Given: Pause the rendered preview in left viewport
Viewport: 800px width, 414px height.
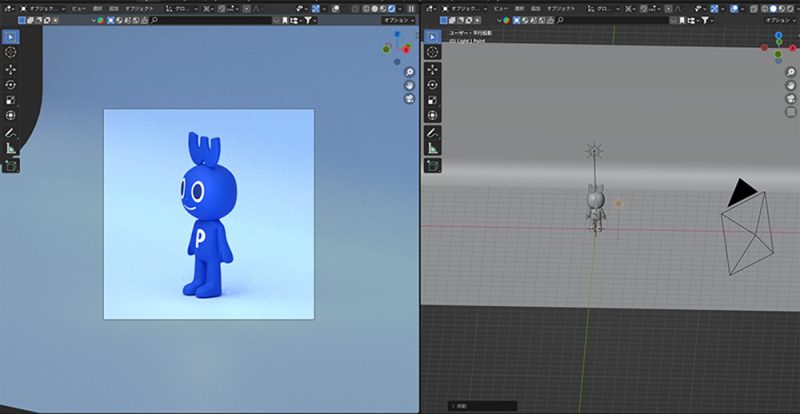Looking at the screenshot, I should [x=411, y=9].
